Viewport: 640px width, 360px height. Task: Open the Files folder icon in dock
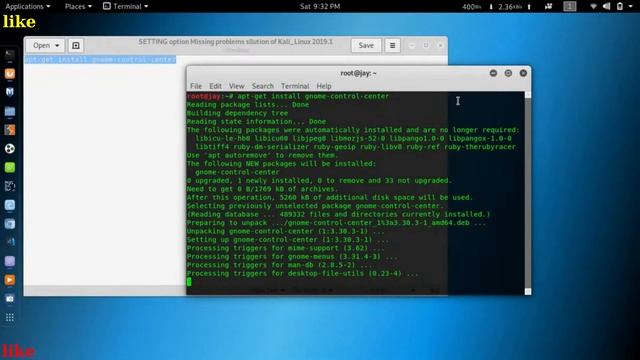tap(10, 111)
